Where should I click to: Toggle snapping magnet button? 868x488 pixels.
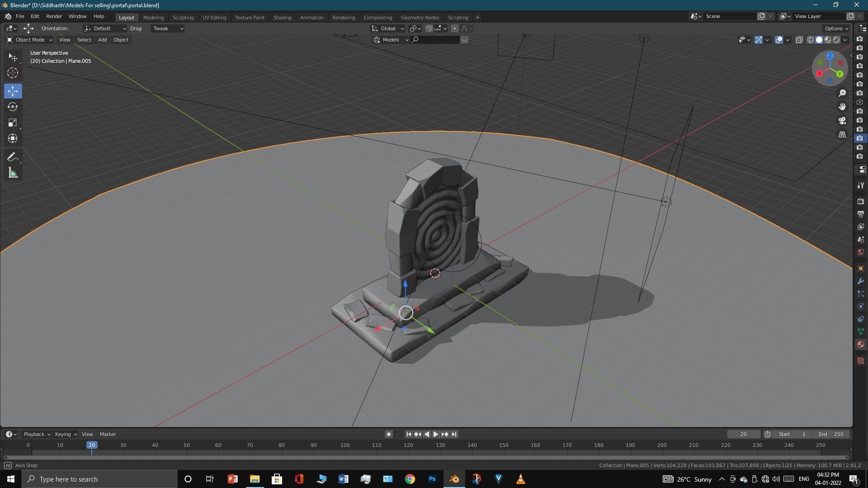[x=429, y=28]
